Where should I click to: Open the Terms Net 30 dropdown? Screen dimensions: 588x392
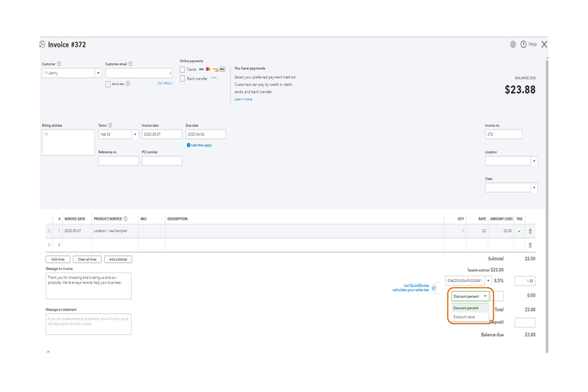tap(135, 134)
